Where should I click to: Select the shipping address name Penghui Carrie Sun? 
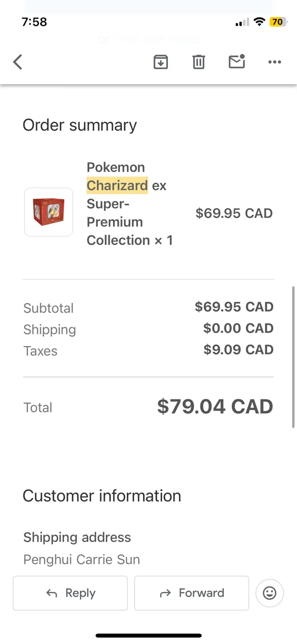[x=81, y=559]
